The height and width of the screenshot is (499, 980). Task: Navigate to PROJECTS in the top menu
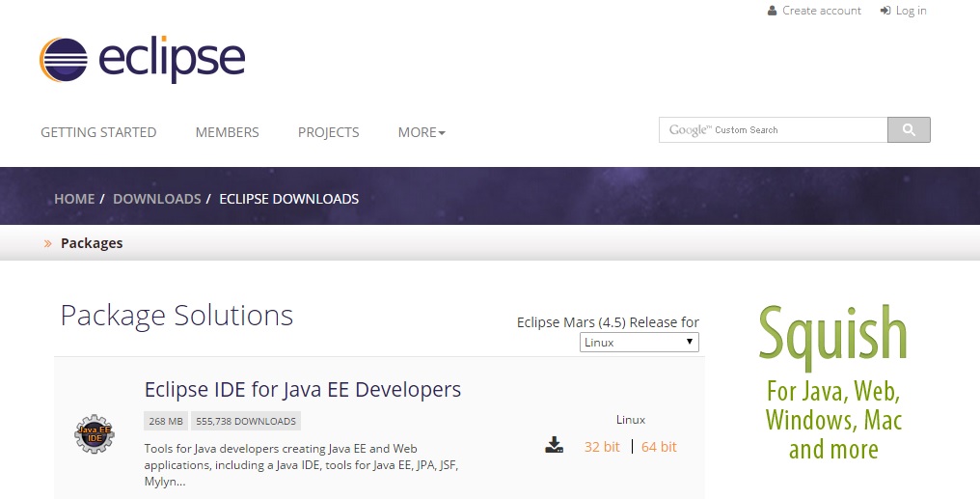(x=328, y=132)
